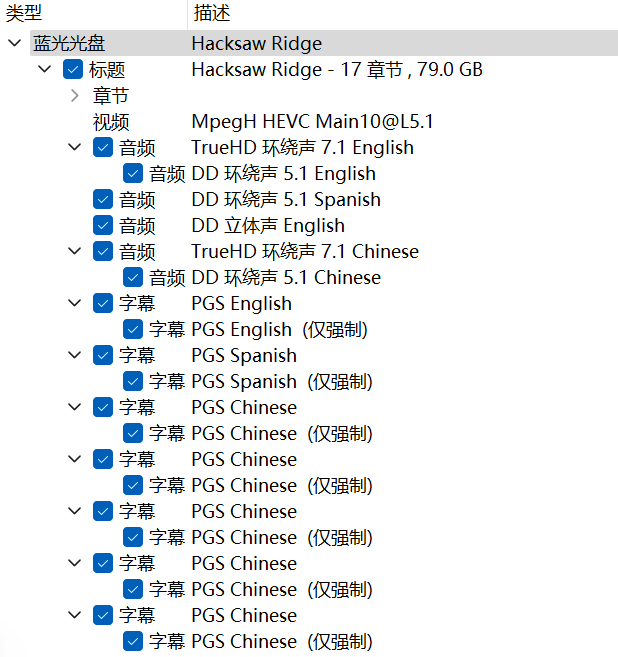Screen dimensions: 618x657
Task: Select the 蓝光光盘 Hacksaw Ridge row
Action: pos(323,43)
